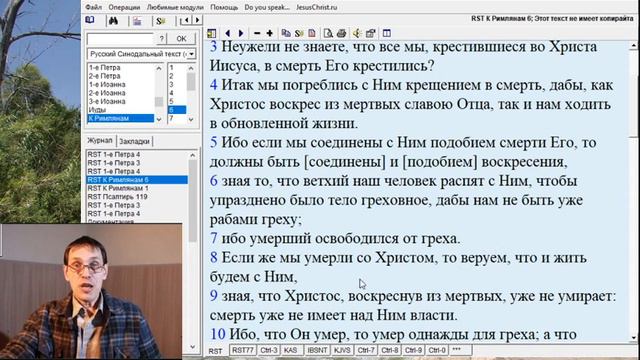Open the book navigation tab icon

pos(90,20)
